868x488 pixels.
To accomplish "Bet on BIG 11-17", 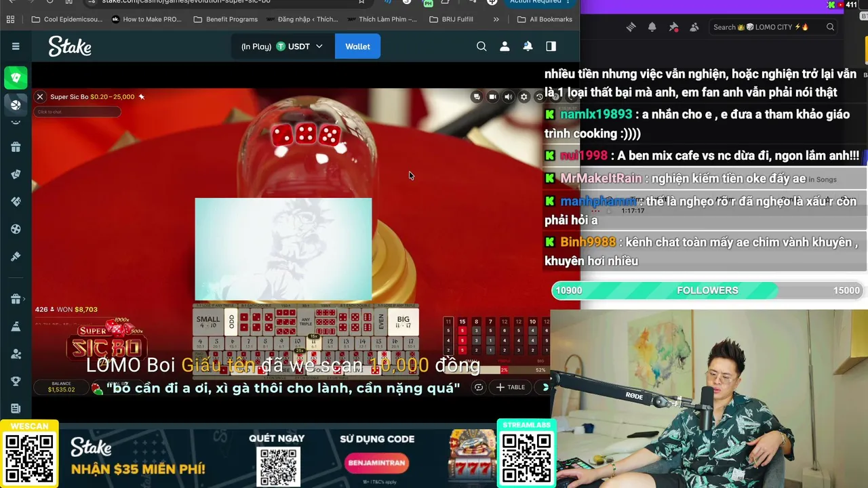I will pos(403,322).
